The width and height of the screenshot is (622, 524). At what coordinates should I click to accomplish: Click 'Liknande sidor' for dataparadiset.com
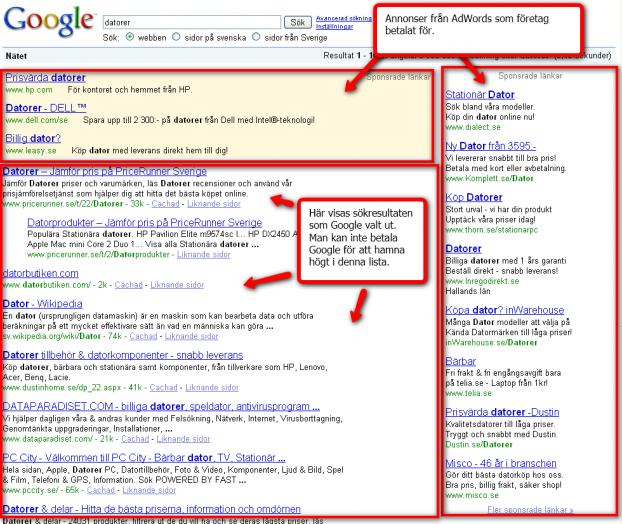click(x=183, y=439)
